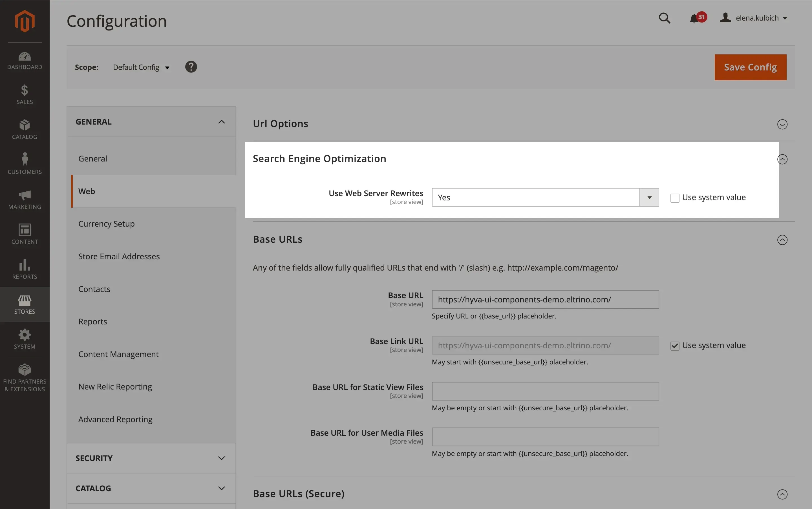Viewport: 812px width, 509px height.
Task: Click the Save Config button
Action: tap(750, 67)
